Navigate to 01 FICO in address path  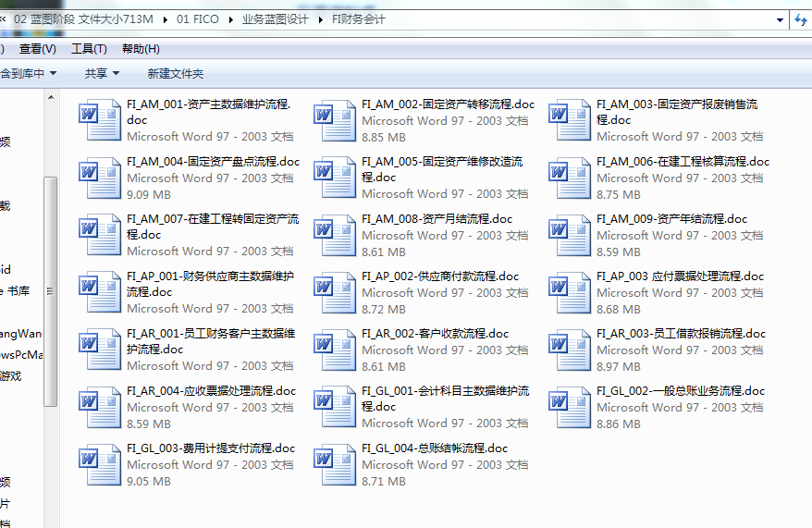[x=197, y=19]
